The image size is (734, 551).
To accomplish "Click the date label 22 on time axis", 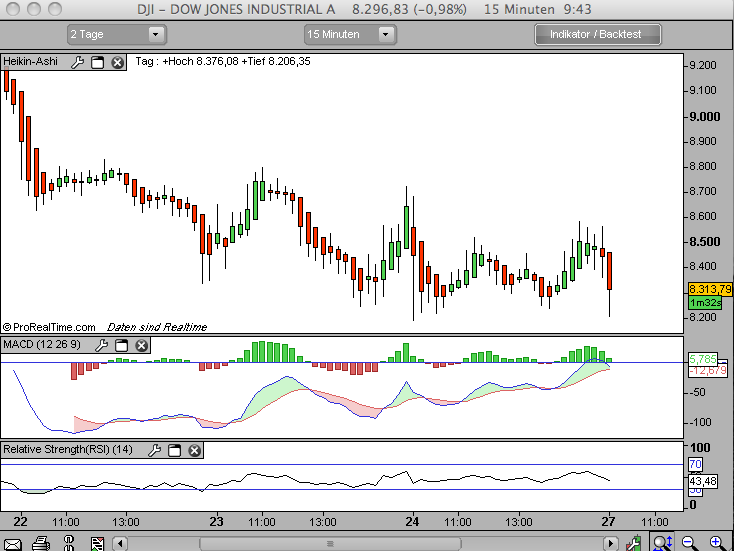I will click(x=20, y=522).
